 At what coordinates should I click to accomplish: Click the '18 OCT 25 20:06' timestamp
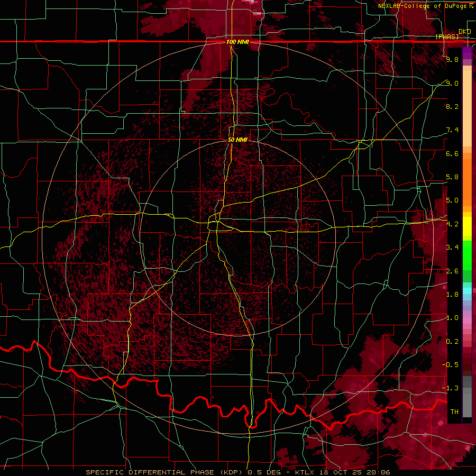pyautogui.click(x=354, y=472)
